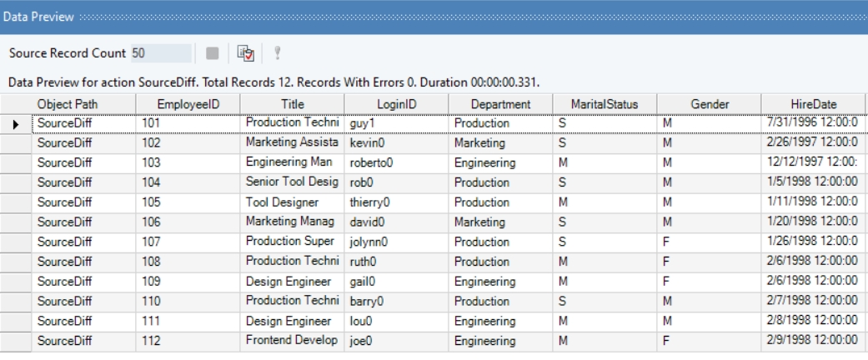
Task: Select the row header for employee 105
Action: click(16, 202)
